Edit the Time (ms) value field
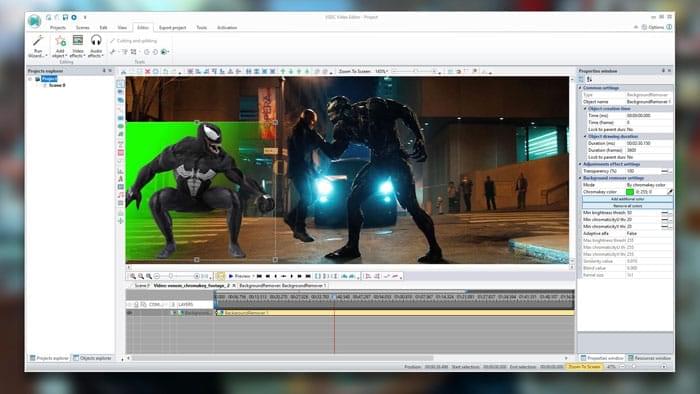Image resolution: width=700 pixels, height=394 pixels. 649,116
